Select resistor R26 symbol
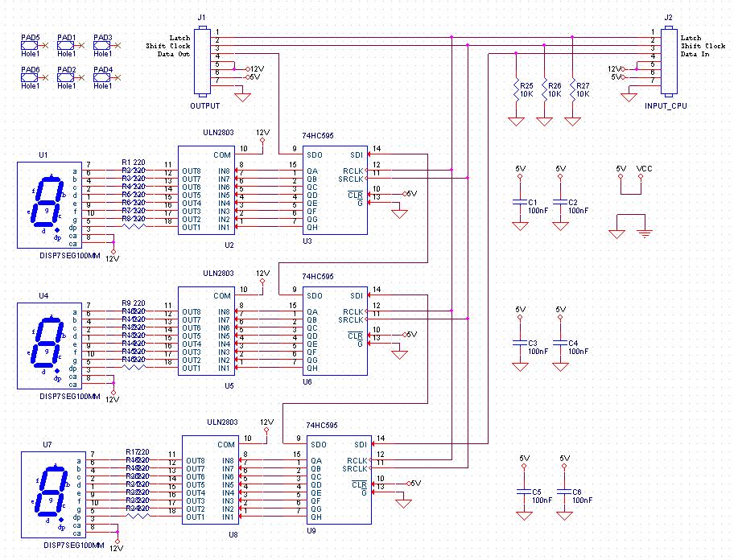734x560 pixels. point(544,90)
